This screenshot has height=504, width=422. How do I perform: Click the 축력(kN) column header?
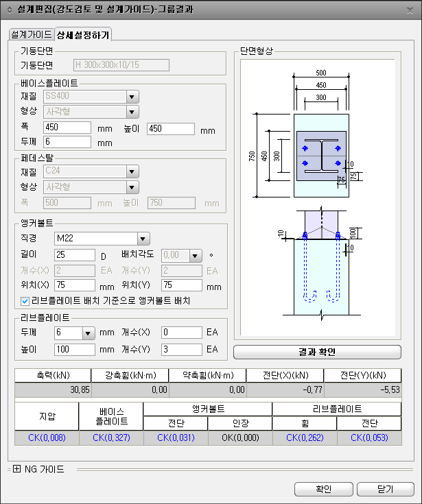[53, 375]
